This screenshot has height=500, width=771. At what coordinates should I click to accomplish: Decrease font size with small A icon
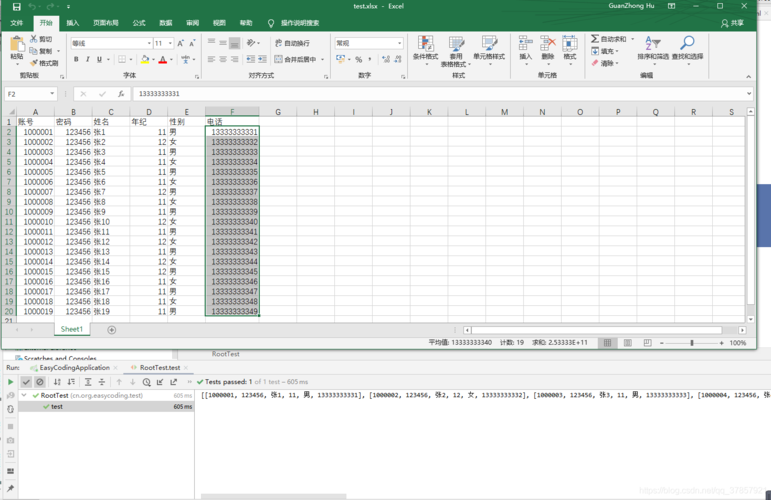[192, 43]
